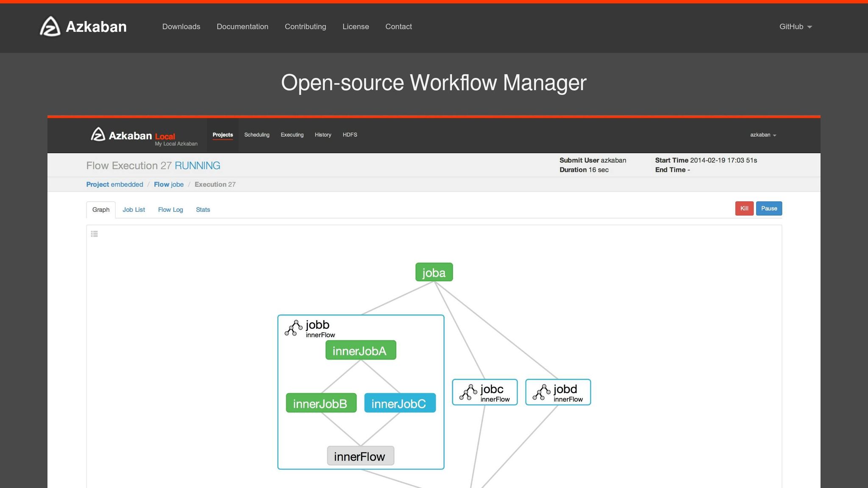Open the job list panel icon in the graph

pyautogui.click(x=95, y=234)
